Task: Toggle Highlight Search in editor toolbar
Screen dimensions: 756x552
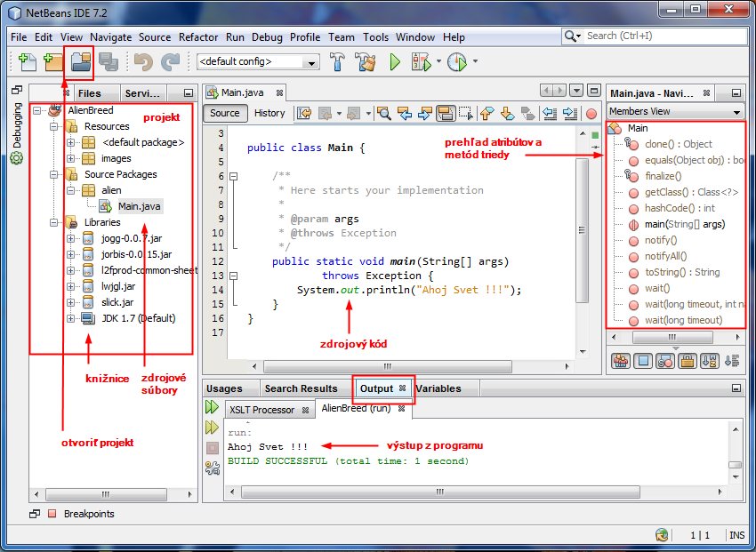Action: click(445, 114)
